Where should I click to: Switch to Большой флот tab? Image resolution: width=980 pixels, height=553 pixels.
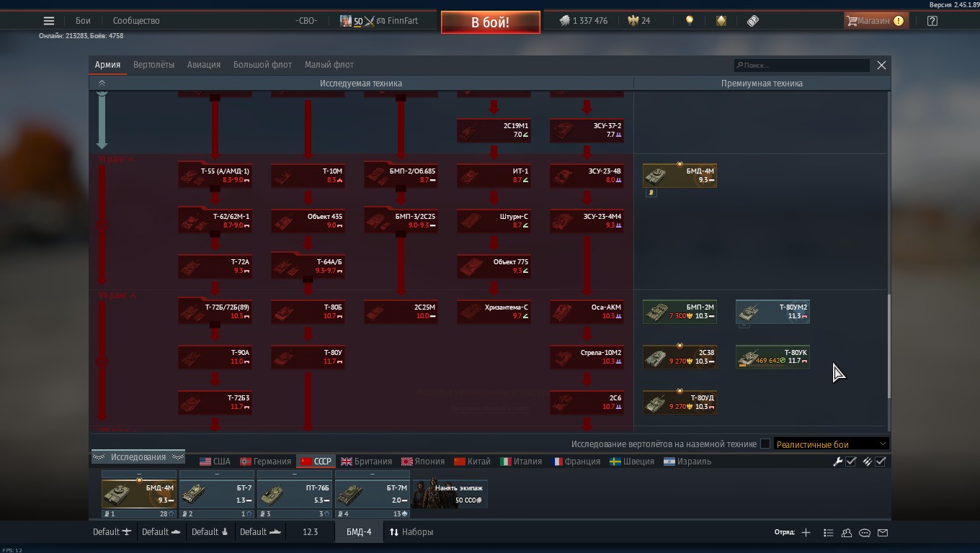[262, 65]
